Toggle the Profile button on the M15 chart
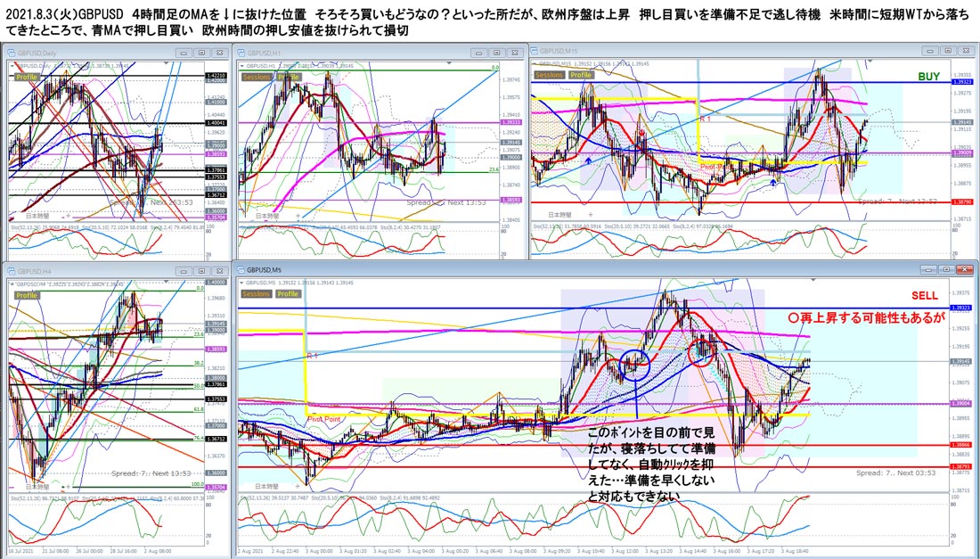This screenshot has width=980, height=559. 581,75
